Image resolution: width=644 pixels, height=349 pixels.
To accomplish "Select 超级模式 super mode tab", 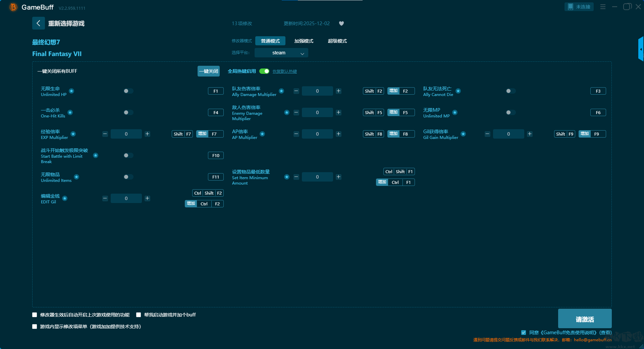I will coord(337,41).
